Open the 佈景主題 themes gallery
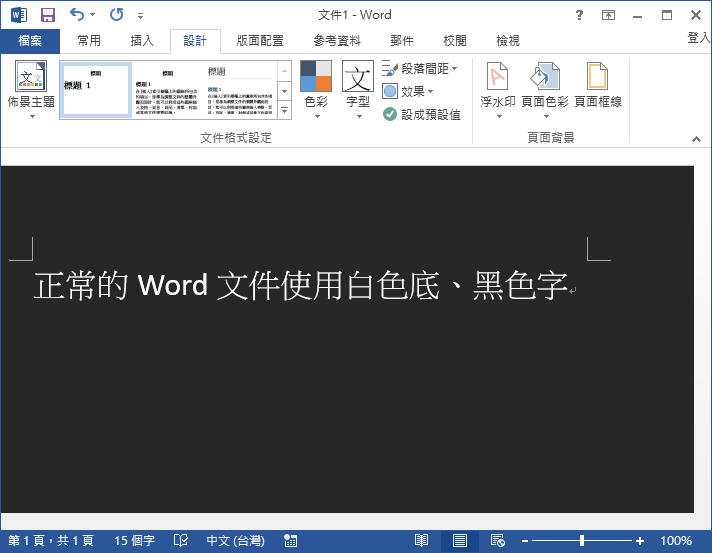 tap(31, 89)
